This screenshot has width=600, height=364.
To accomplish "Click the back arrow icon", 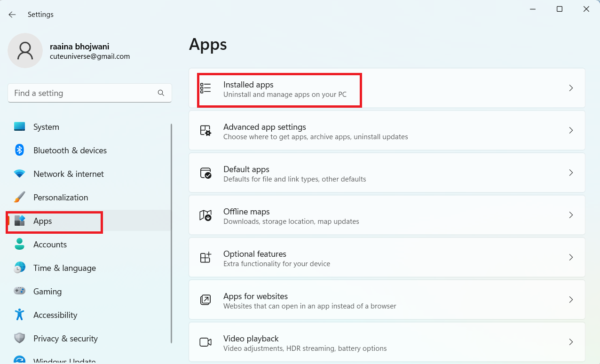I will pos(12,15).
